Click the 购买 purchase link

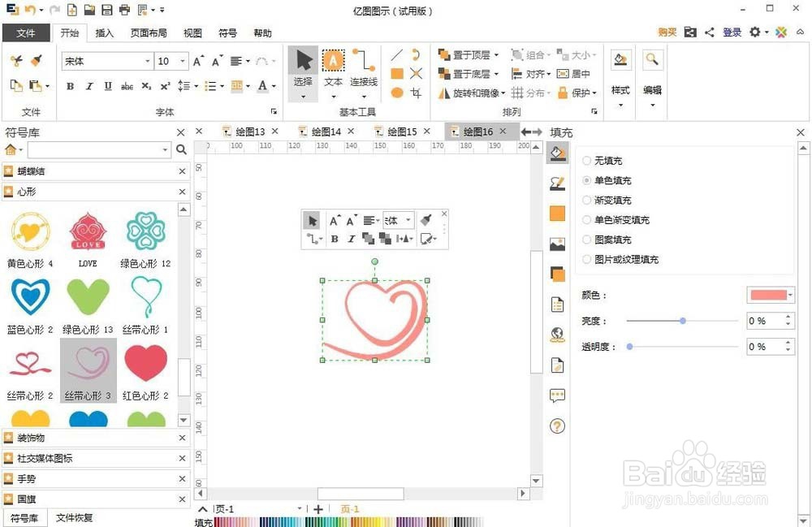[668, 32]
